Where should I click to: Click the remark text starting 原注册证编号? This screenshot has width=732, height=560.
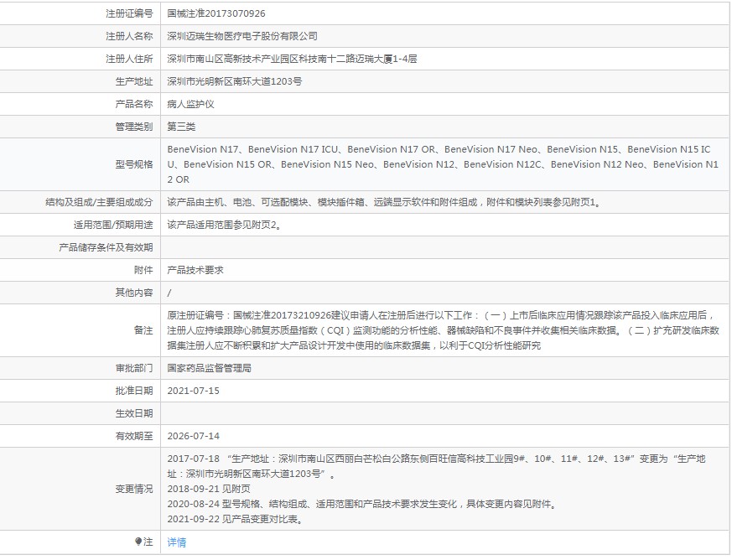(x=443, y=330)
